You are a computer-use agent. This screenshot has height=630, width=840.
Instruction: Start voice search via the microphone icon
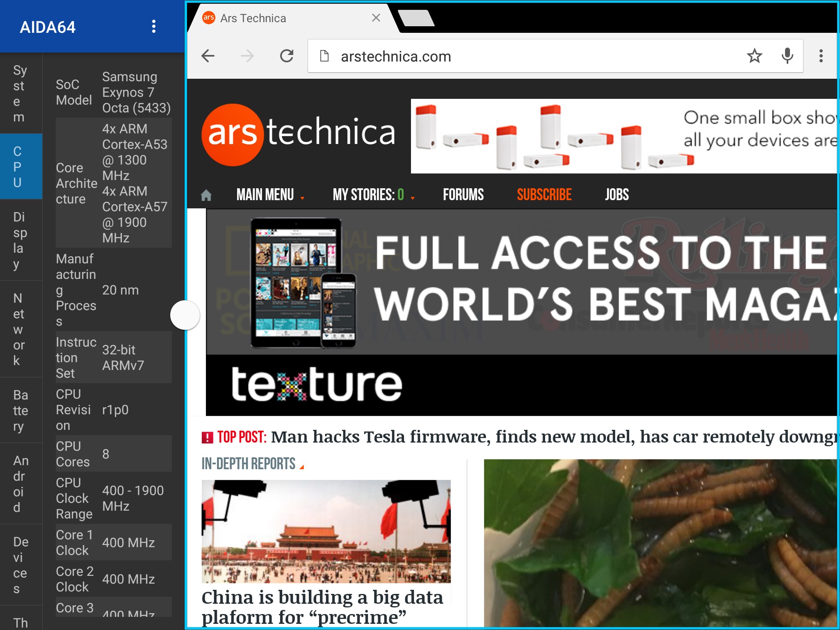coord(787,56)
